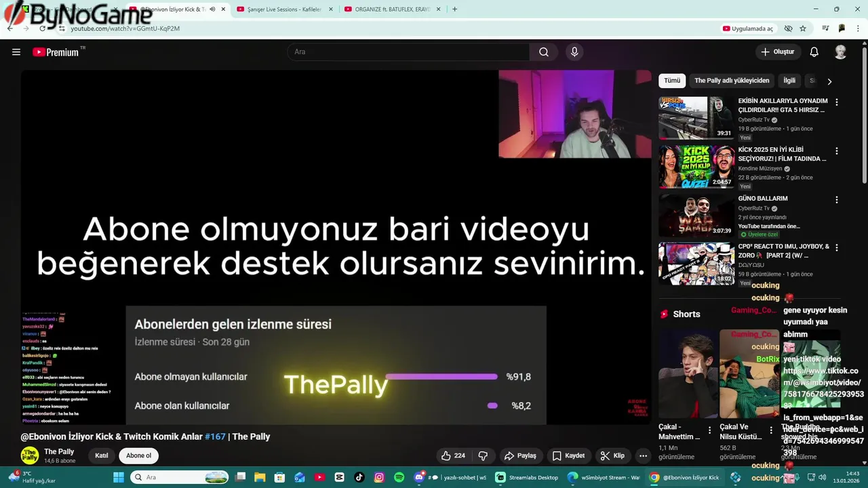Like the video showing 224 likes

pos(454,455)
